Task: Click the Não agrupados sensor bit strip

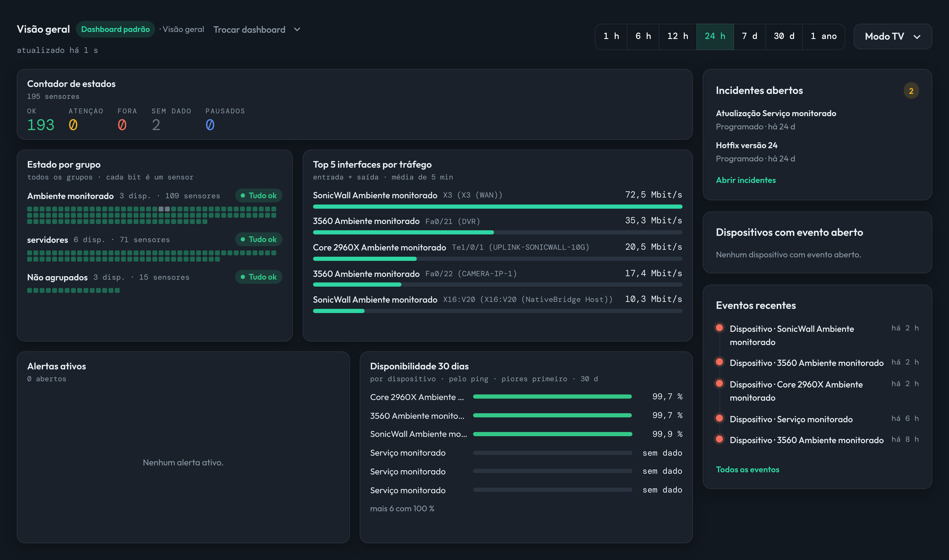Action: (73, 291)
